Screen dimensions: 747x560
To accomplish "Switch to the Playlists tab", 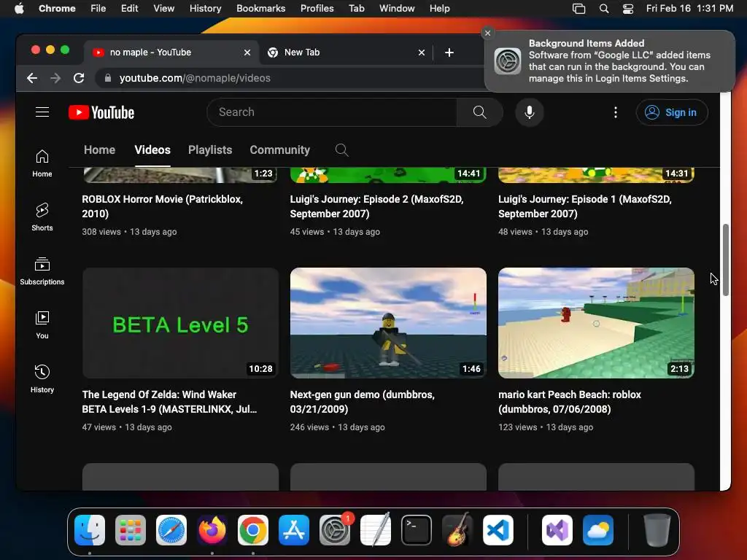I will 210,150.
